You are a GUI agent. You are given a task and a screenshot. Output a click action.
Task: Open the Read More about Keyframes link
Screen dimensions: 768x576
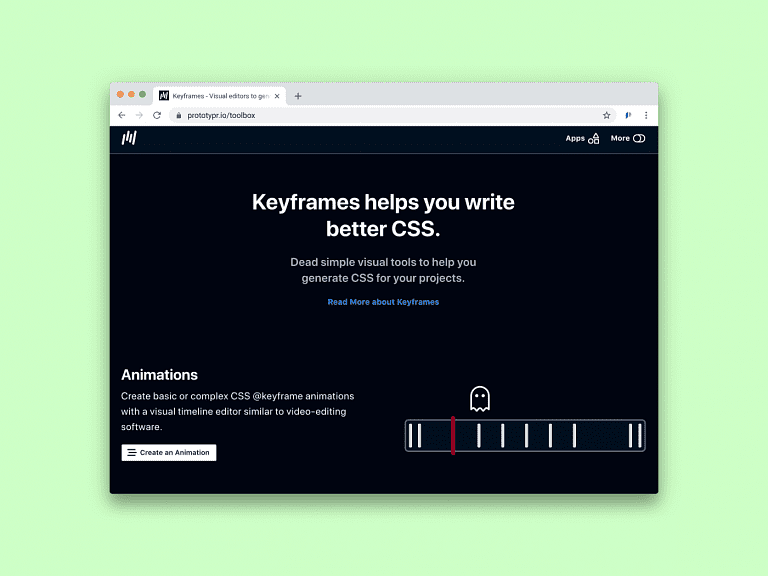tap(383, 301)
